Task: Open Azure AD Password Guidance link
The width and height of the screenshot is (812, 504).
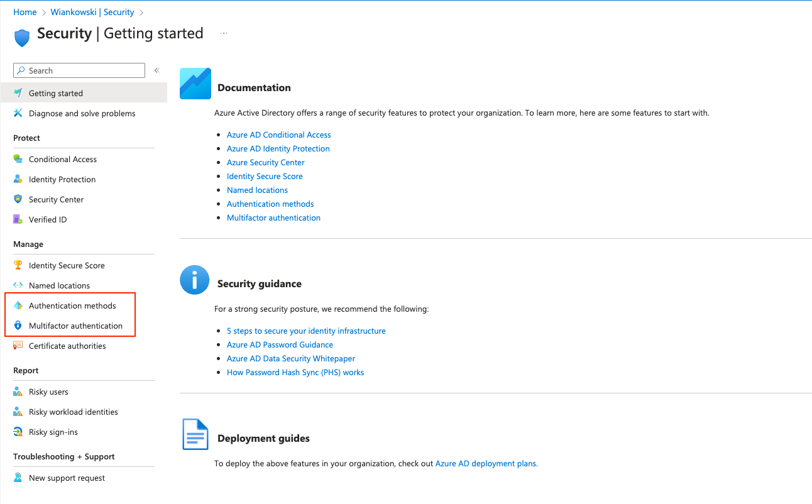Action: coord(280,344)
